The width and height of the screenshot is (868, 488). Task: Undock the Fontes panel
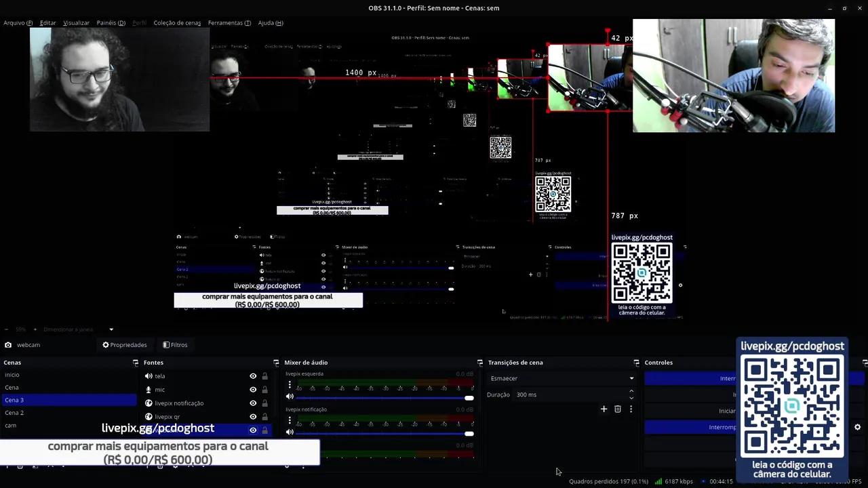point(276,363)
